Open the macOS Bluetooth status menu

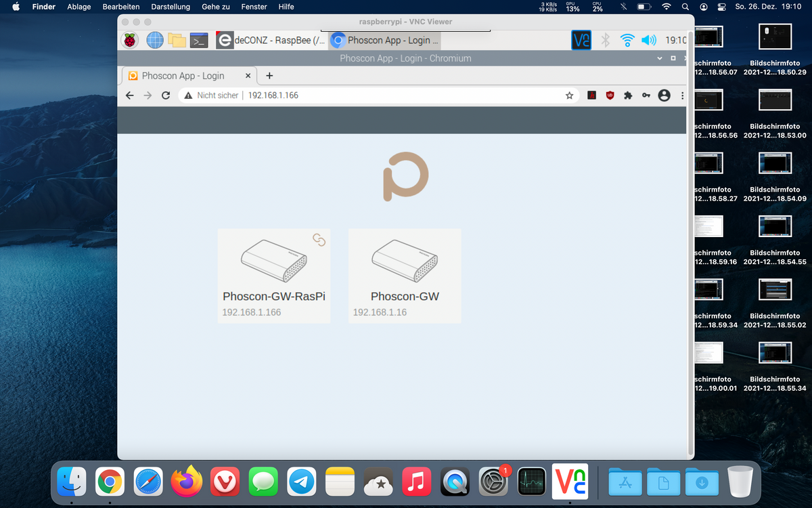(x=623, y=7)
